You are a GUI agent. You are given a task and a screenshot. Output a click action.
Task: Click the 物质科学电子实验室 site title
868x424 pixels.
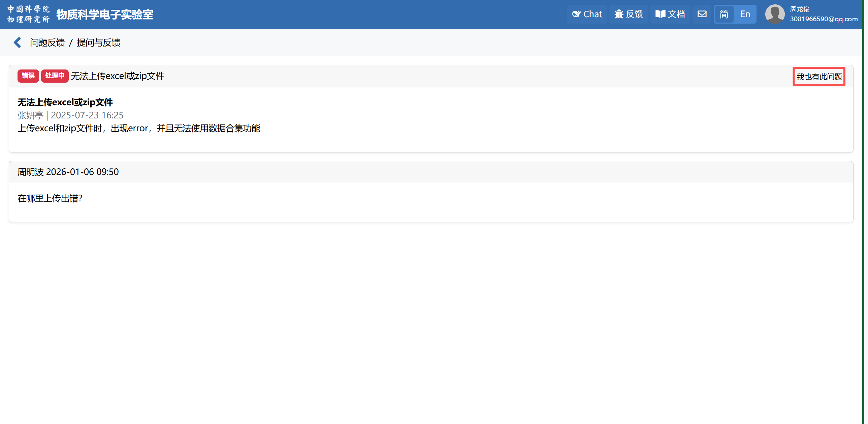point(105,15)
